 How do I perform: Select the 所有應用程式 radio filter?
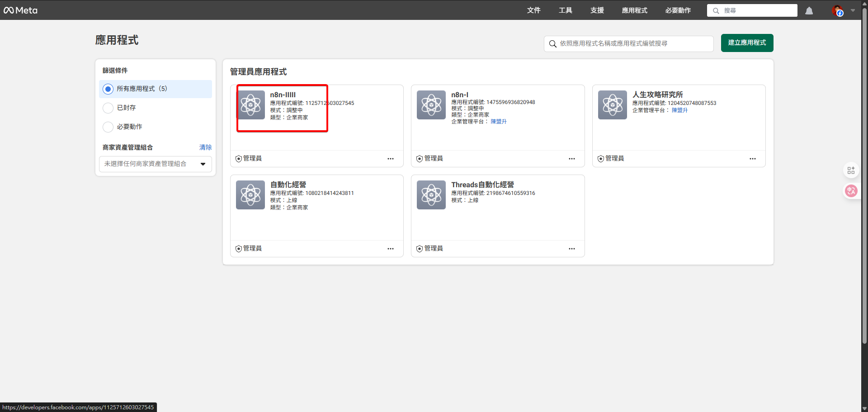pos(108,89)
